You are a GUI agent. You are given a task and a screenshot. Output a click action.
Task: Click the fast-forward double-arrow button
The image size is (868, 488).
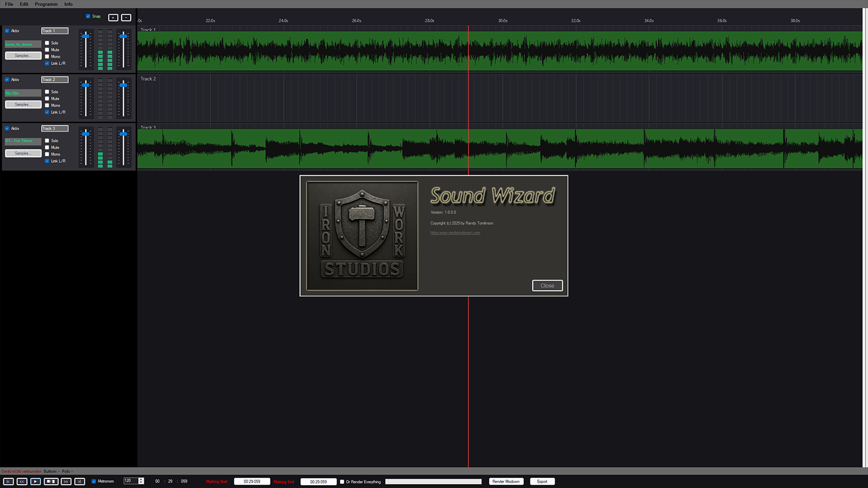coord(66,481)
